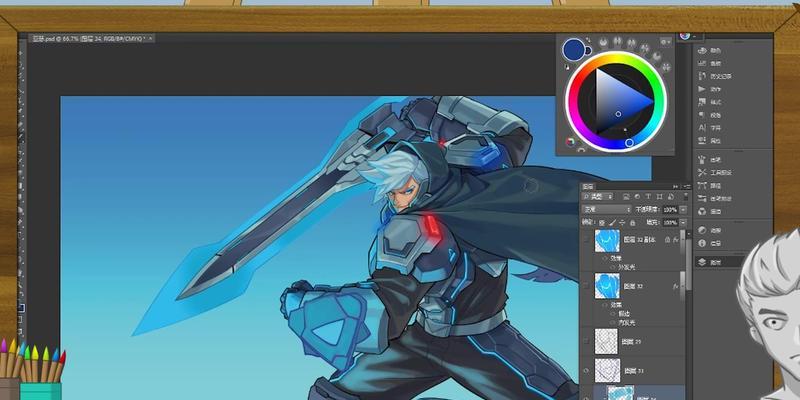Click color mode icon at wheel's lower left
The image size is (800, 400).
pos(570,141)
